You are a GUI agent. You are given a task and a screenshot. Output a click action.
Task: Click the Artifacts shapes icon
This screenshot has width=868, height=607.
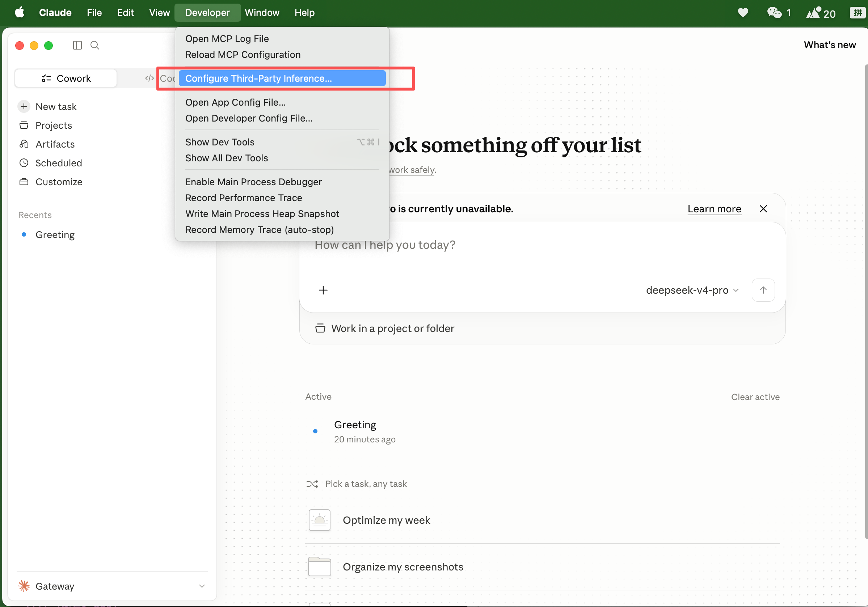(x=24, y=144)
